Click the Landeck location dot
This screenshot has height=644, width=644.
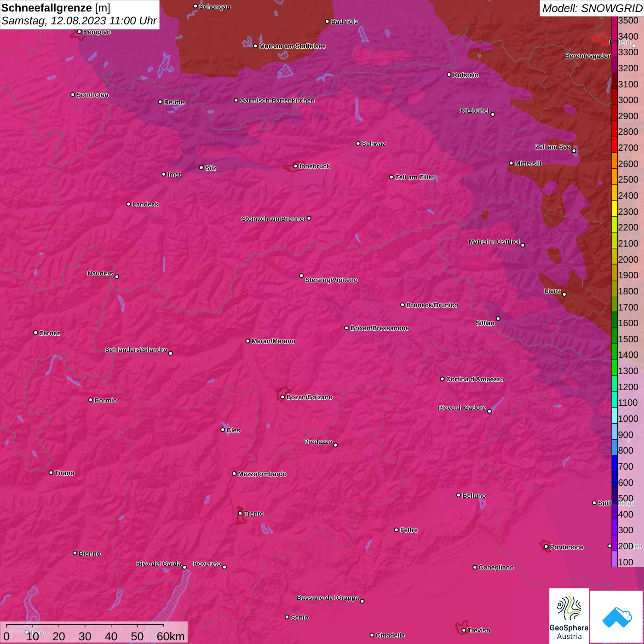pos(128,204)
